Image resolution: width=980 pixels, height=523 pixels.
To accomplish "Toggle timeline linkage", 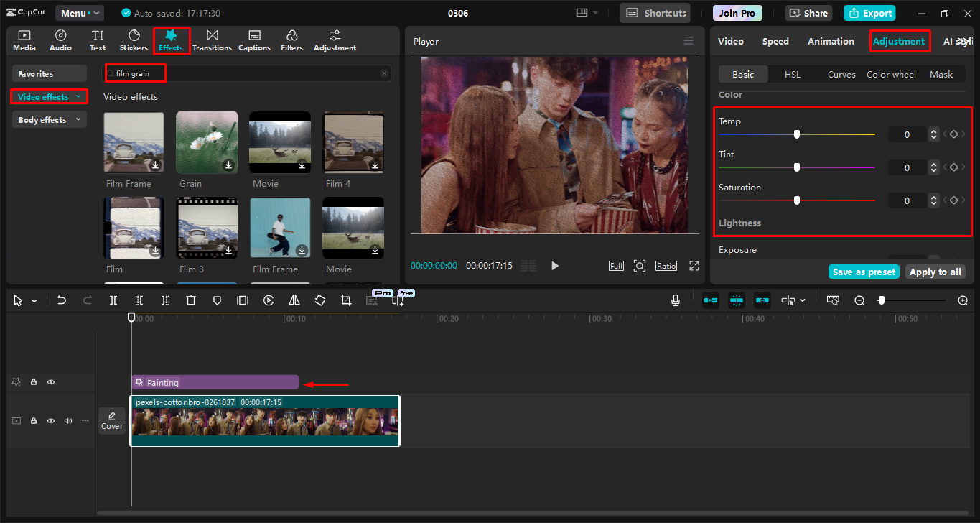I will 762,300.
